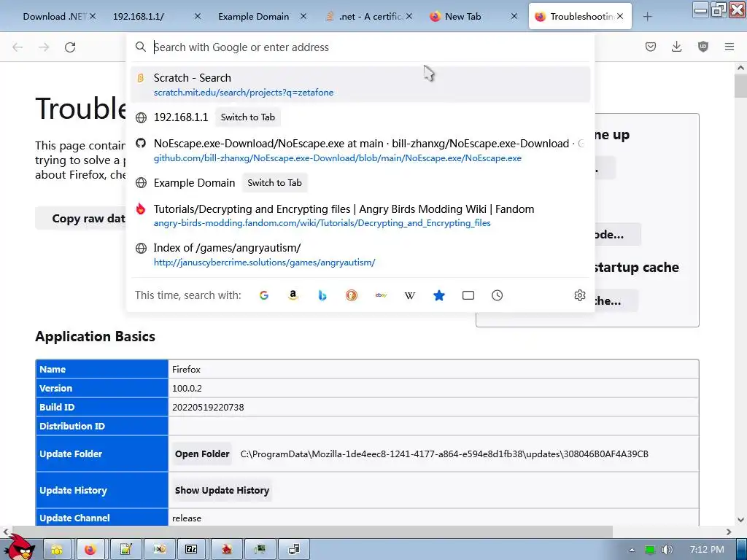
Task: Open the Notepad++ taskbar icon
Action: pyautogui.click(x=125, y=550)
